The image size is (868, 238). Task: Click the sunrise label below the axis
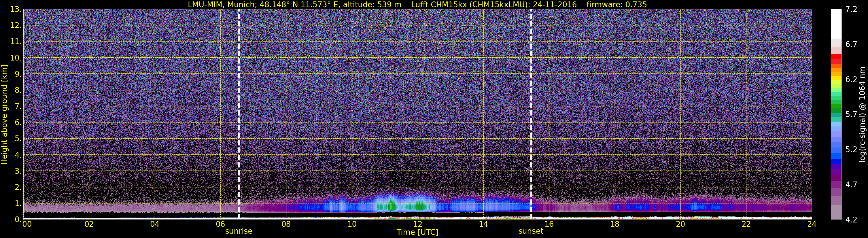[x=239, y=231]
